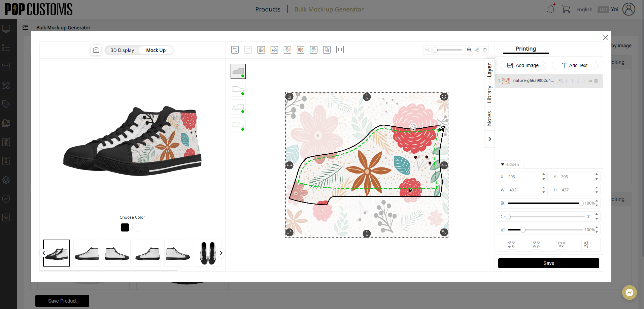Click the undo arrow in the editor toolbar
Viewport: 644px width, 309px height.
235,50
